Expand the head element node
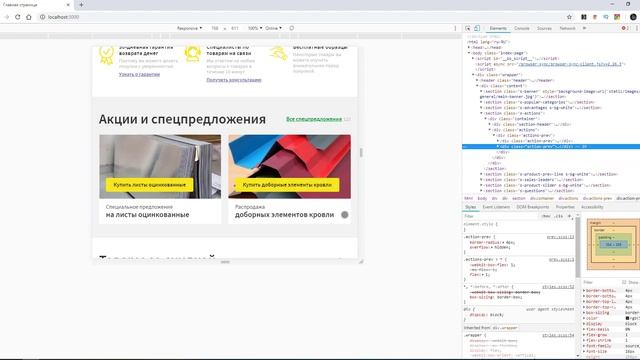Viewport: 640px width, 360px height. 469,47
